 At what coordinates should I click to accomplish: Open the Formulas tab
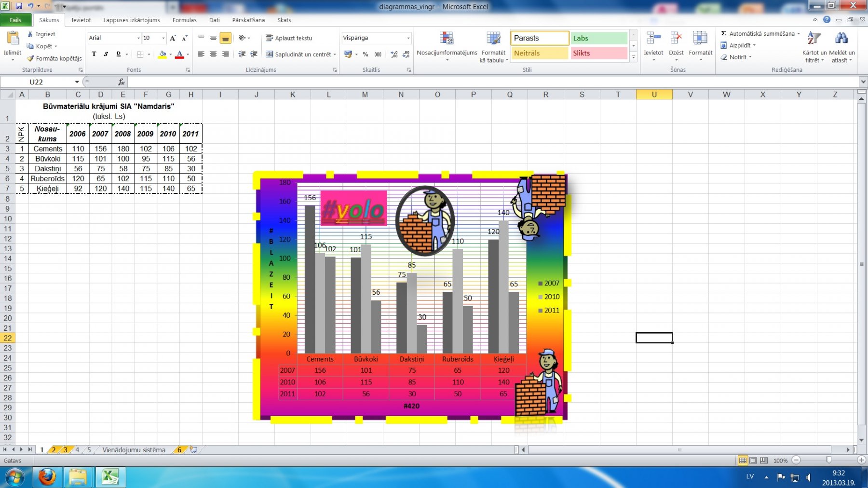(185, 20)
